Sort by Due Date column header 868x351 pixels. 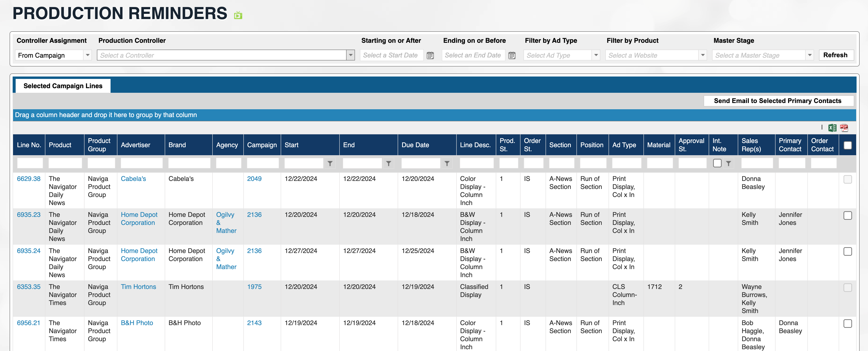[415, 145]
